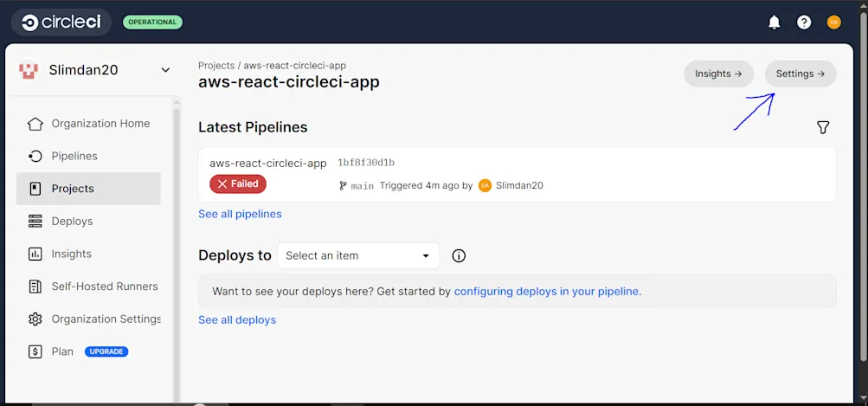Click commit hash 1bf8f30d1b
The image size is (868, 406).
pyautogui.click(x=366, y=163)
